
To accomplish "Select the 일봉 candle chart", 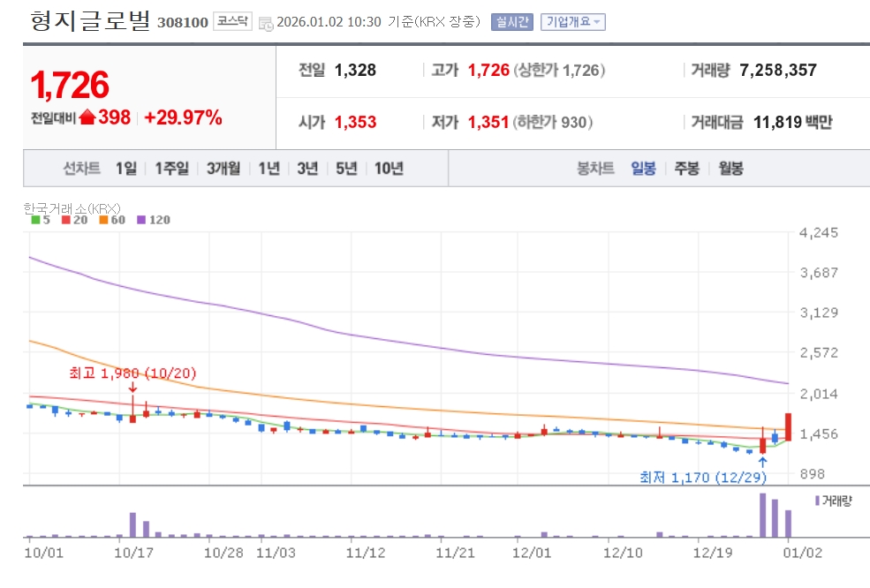I will 643,169.
